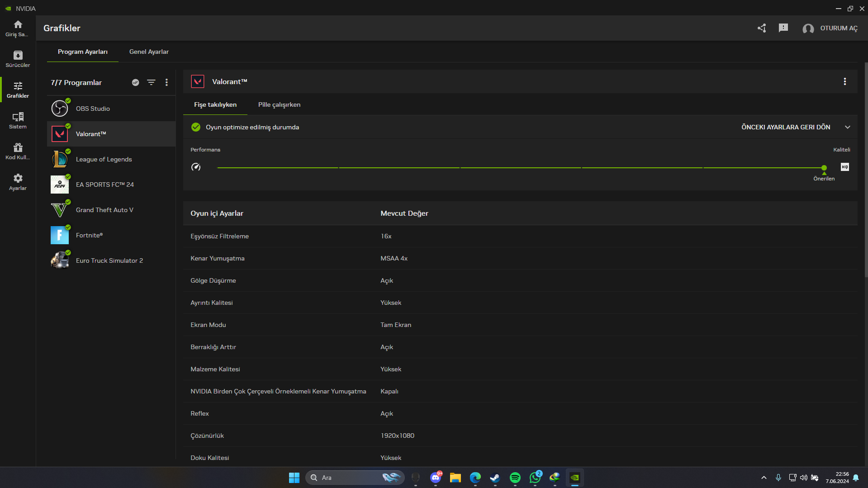Show hidden system tray icons
The image size is (868, 488).
coord(764,478)
